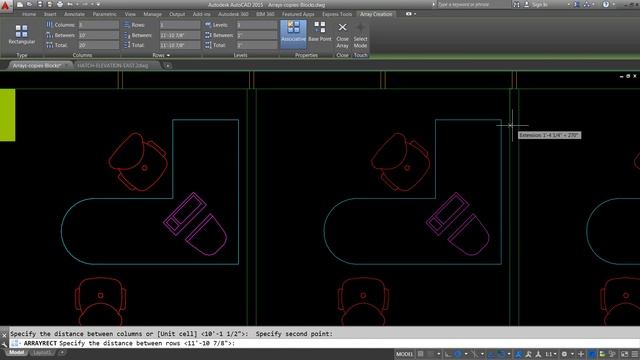The width and height of the screenshot is (640, 360).
Task: Switch to the Layout1 tab
Action: (41, 353)
